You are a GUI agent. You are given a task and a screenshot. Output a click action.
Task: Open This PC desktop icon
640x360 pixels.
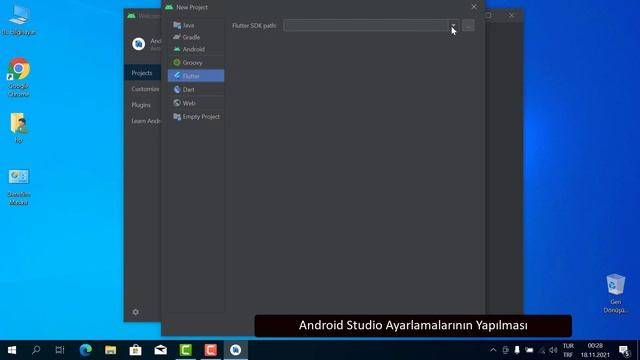point(19,20)
